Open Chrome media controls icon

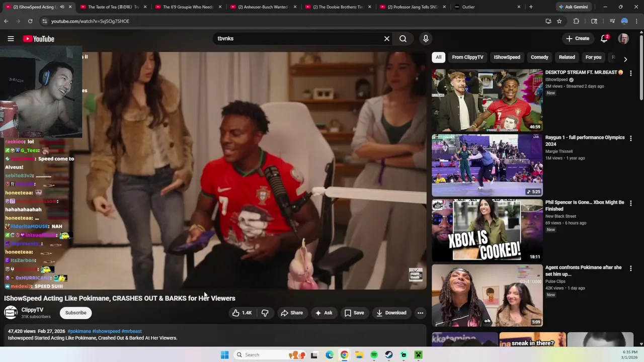click(x=612, y=21)
